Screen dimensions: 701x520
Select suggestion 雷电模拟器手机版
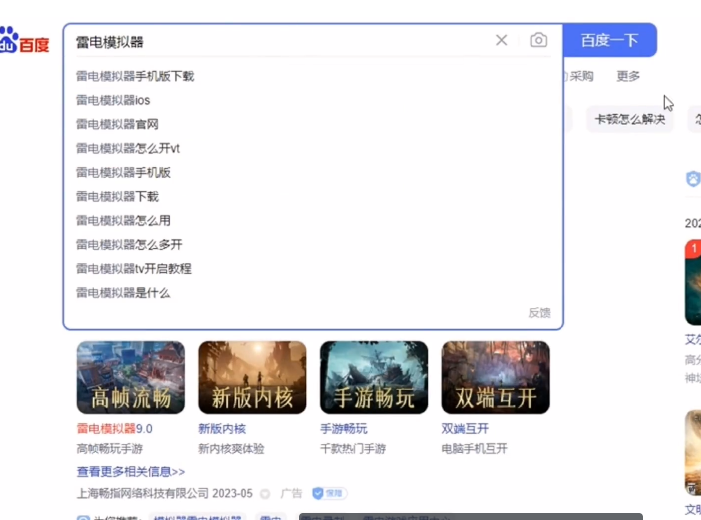pos(123,172)
